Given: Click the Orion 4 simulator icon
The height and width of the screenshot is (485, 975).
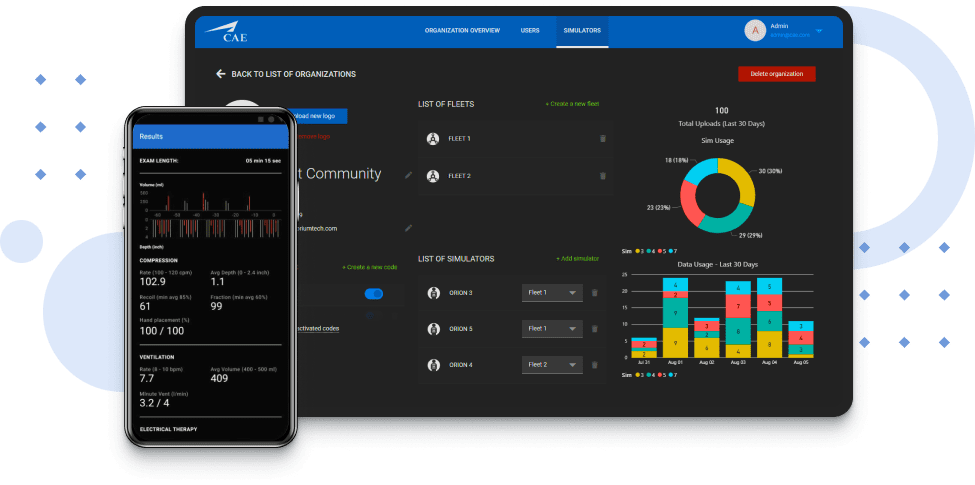Looking at the screenshot, I should pyautogui.click(x=434, y=365).
